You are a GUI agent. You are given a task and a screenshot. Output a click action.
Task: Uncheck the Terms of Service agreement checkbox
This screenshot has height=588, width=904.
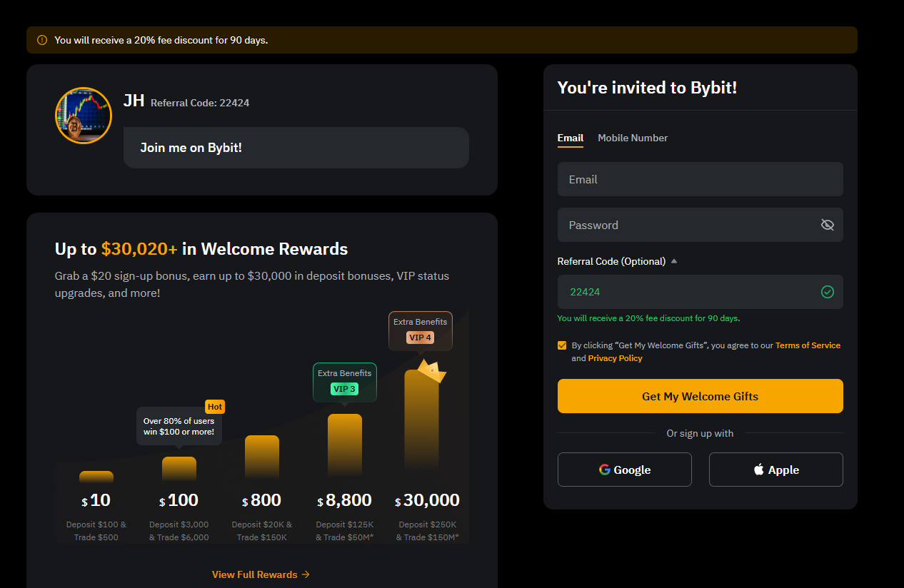(562, 345)
